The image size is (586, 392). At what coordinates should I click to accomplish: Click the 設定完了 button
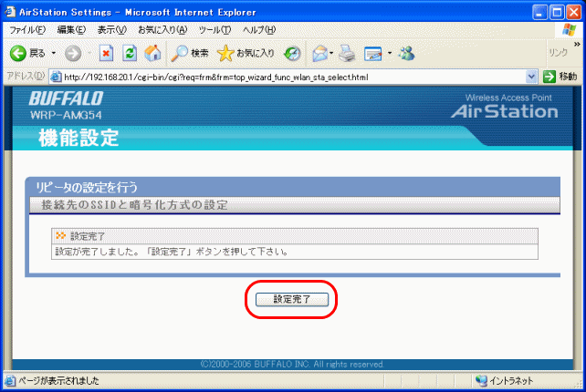pyautogui.click(x=292, y=299)
